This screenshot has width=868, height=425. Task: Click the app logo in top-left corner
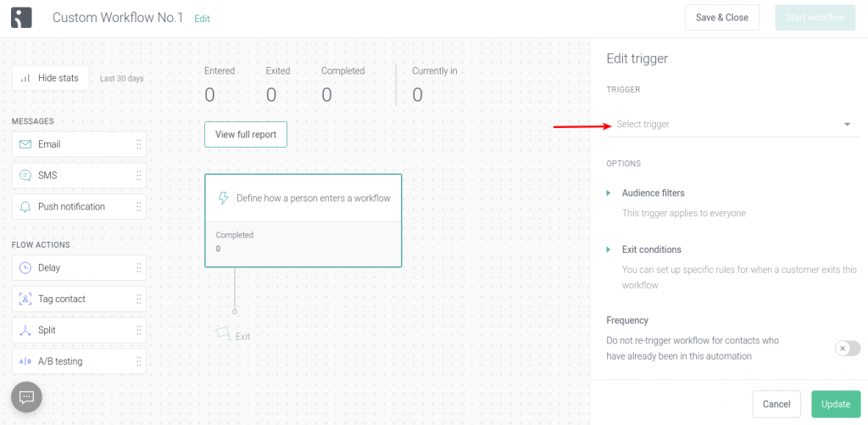click(21, 18)
